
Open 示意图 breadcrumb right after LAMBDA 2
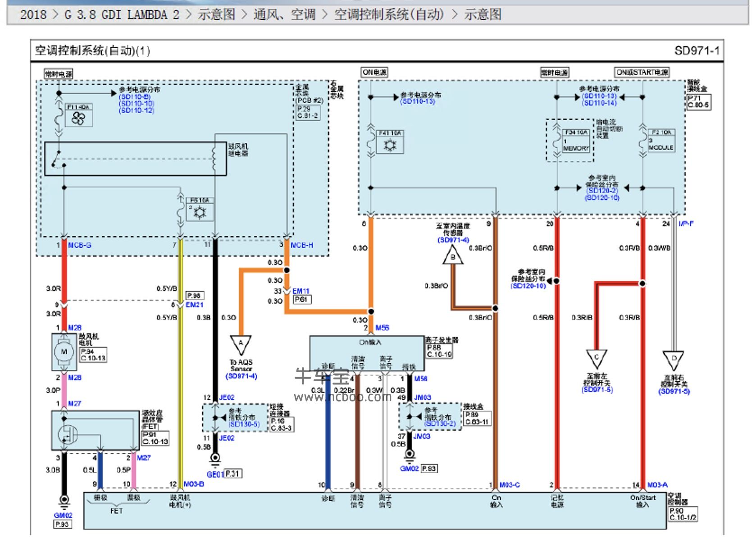click(216, 14)
